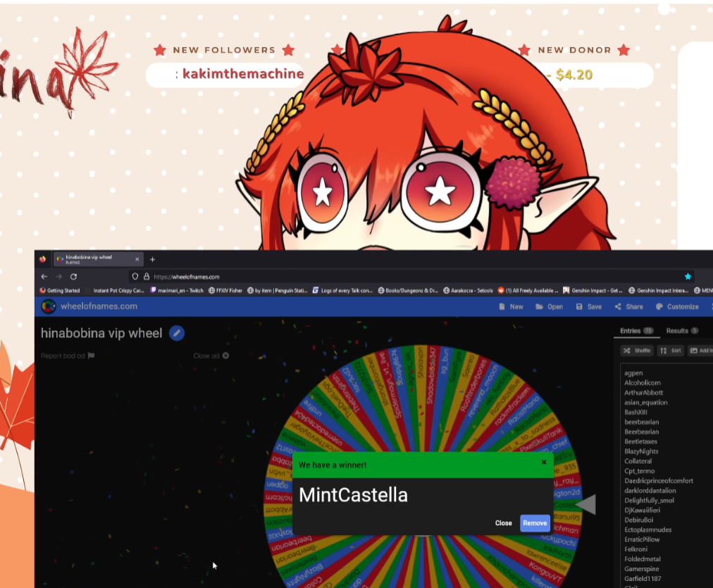The image size is (713, 588).
Task: Click entry 'ArthurAbbott' in the list
Action: click(643, 393)
